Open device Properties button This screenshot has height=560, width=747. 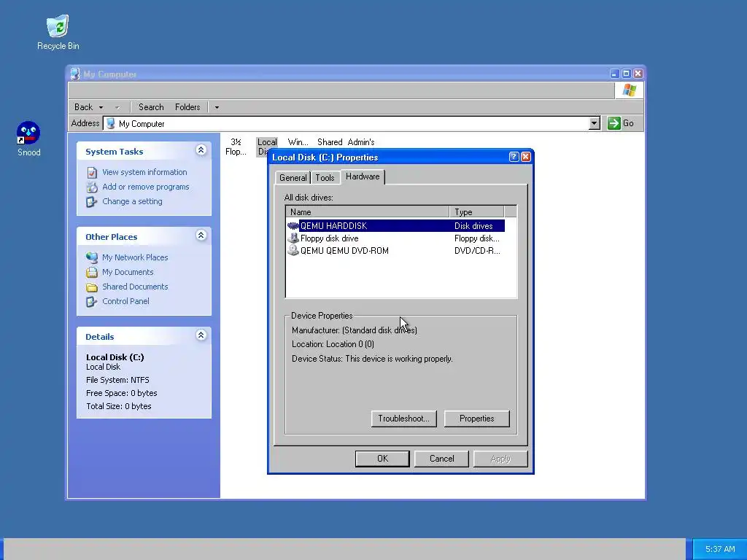point(476,419)
